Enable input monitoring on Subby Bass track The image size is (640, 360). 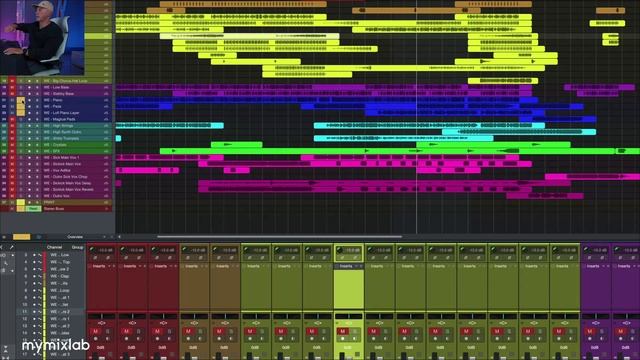pyautogui.click(x=37, y=93)
